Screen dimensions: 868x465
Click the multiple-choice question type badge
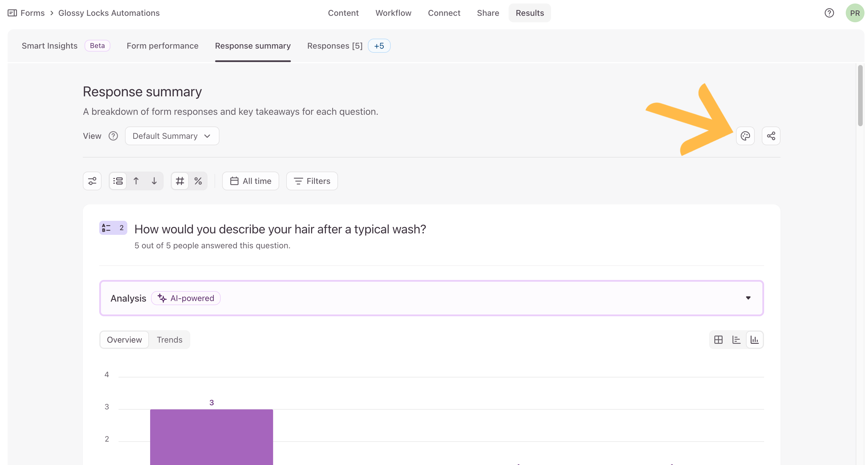click(x=113, y=228)
